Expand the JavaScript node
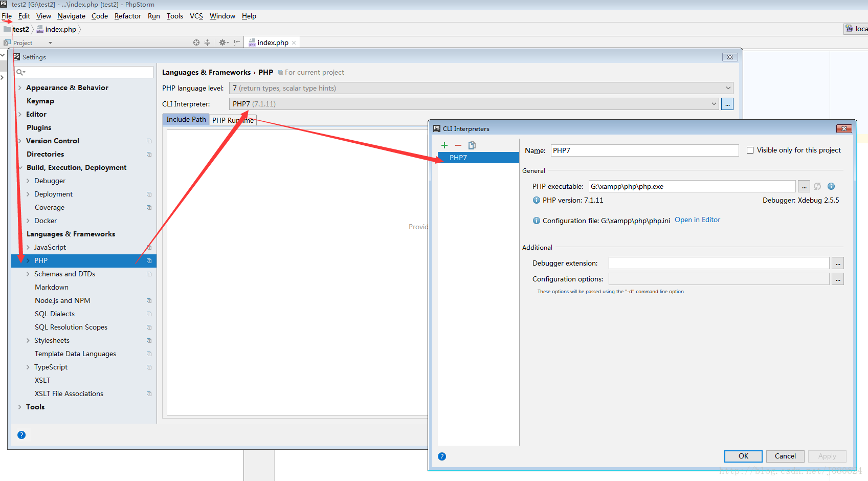This screenshot has width=868, height=481. 28,248
